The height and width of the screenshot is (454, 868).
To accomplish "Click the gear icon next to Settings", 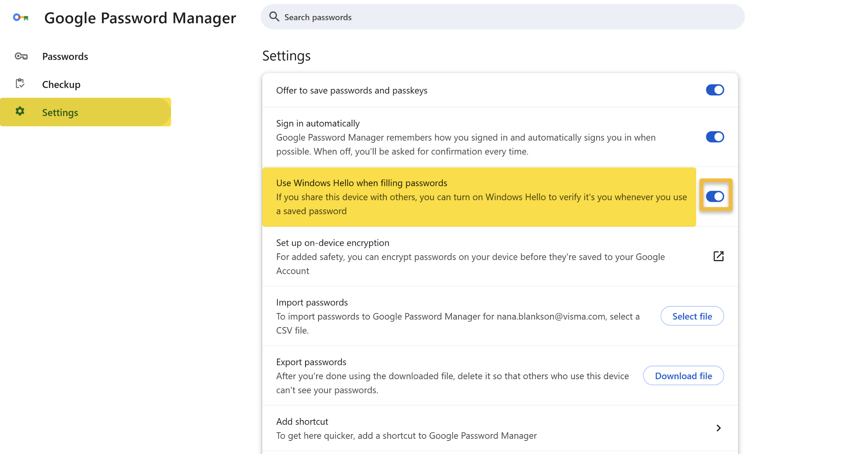I will tap(20, 112).
